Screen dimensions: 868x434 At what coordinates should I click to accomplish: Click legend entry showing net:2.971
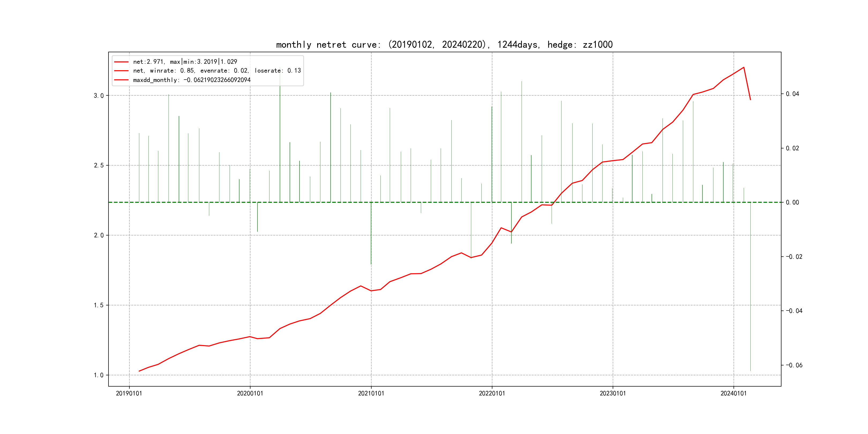coord(185,62)
